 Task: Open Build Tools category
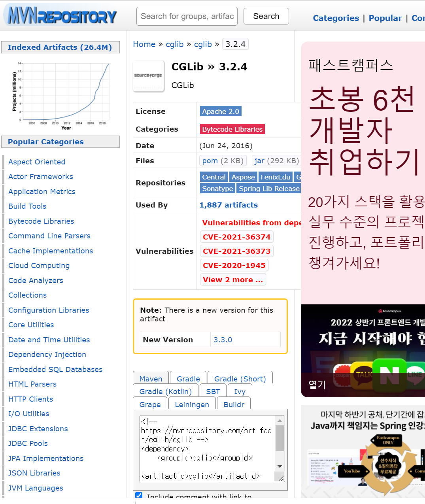pyautogui.click(x=27, y=206)
